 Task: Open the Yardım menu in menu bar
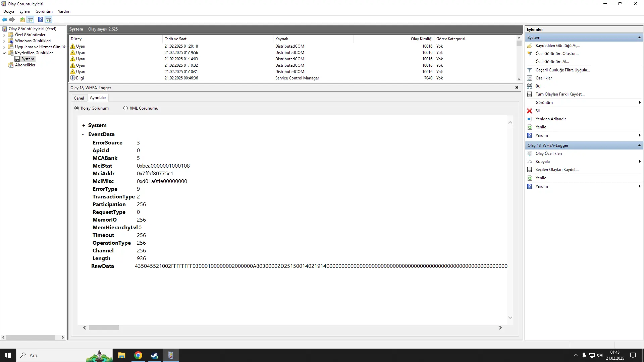[64, 11]
